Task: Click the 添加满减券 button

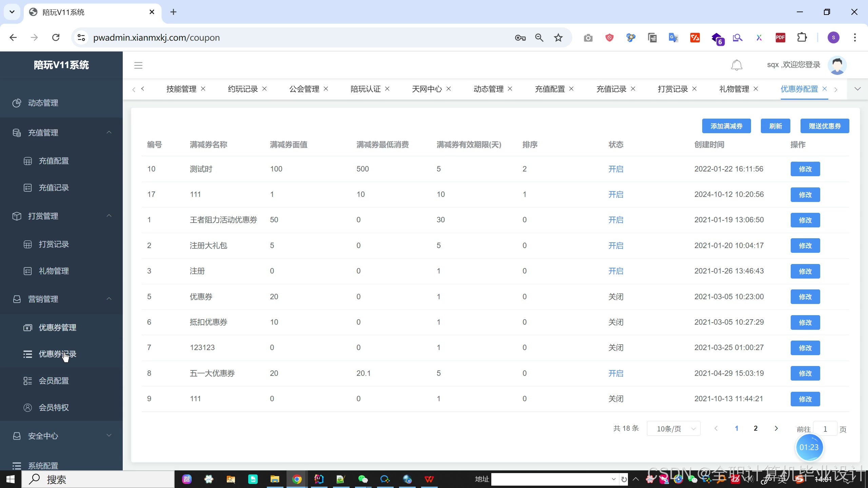Action: coord(726,126)
